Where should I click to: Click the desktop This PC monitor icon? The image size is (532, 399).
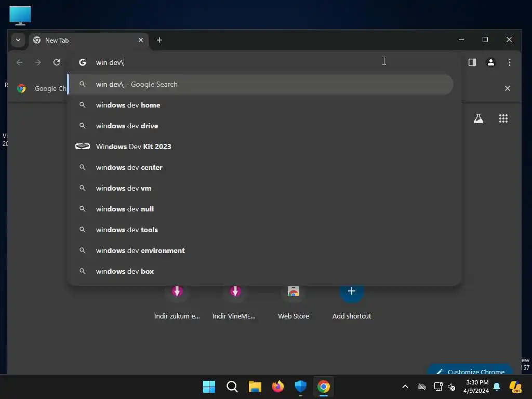tap(20, 16)
